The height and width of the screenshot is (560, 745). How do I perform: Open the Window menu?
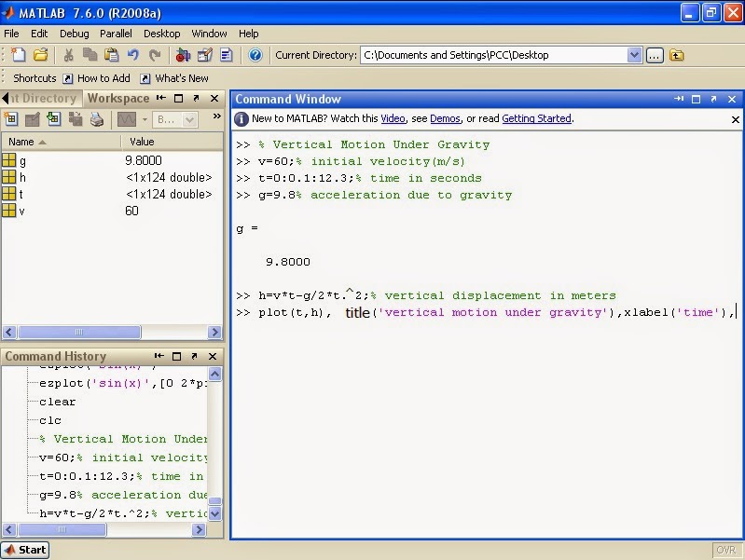click(209, 34)
